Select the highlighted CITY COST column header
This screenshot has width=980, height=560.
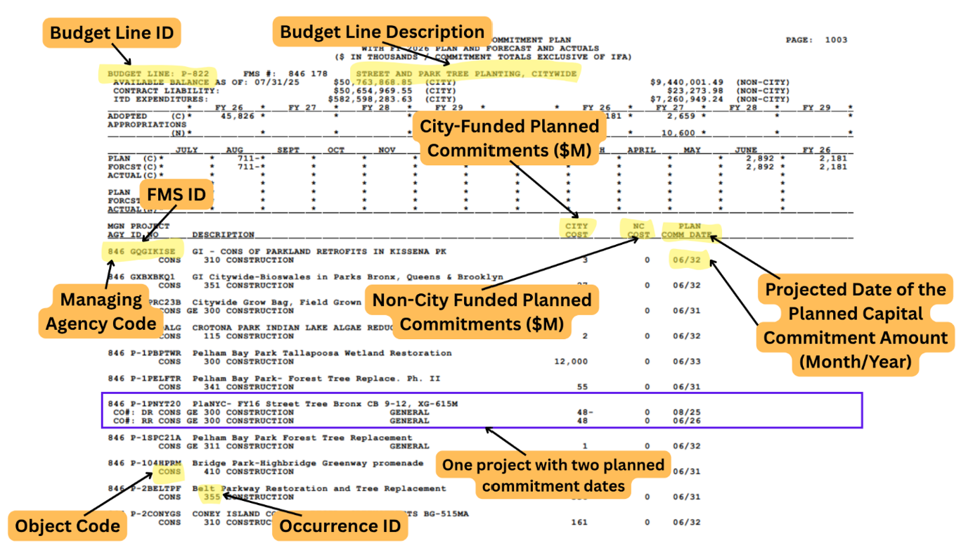(x=577, y=230)
